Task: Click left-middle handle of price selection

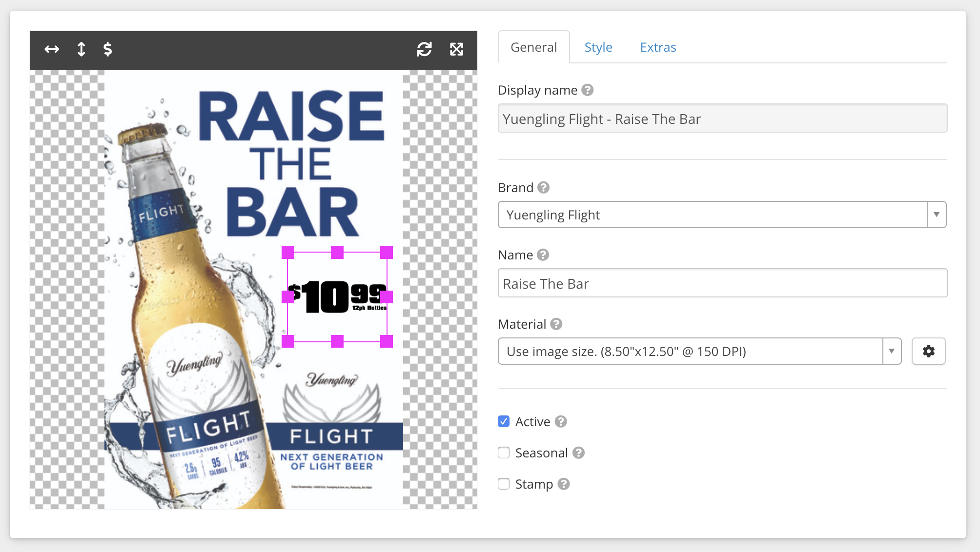Action: click(288, 297)
